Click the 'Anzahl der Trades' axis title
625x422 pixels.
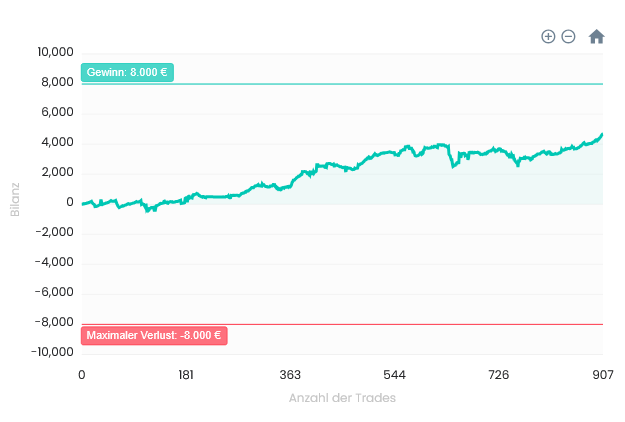click(x=342, y=398)
